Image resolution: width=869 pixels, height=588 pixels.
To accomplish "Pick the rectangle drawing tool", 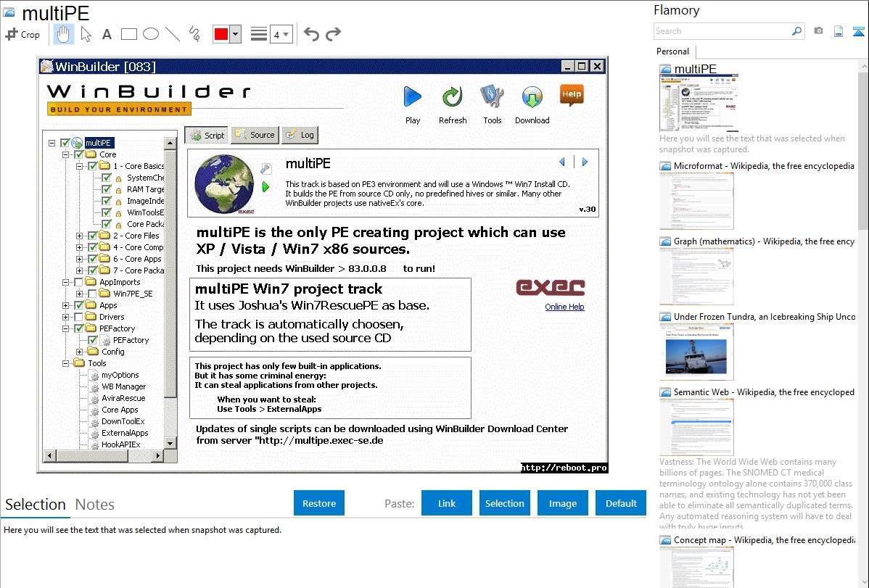I will coord(128,34).
